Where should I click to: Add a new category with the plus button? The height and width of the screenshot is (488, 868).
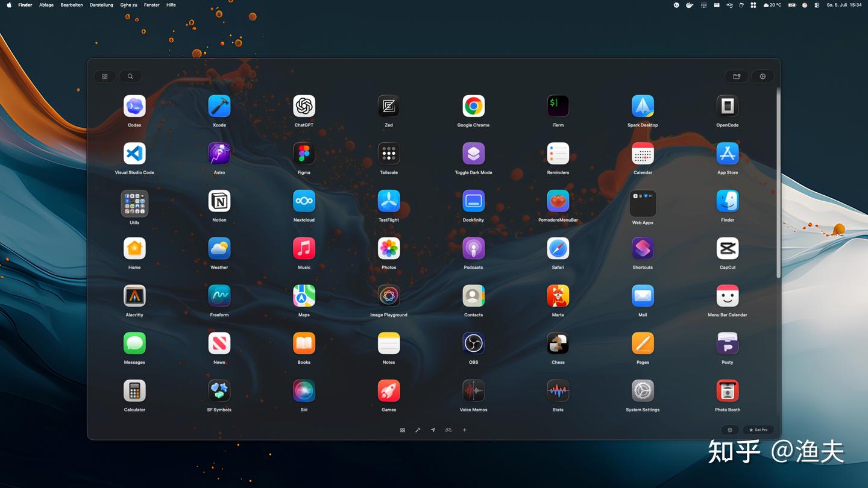[464, 430]
